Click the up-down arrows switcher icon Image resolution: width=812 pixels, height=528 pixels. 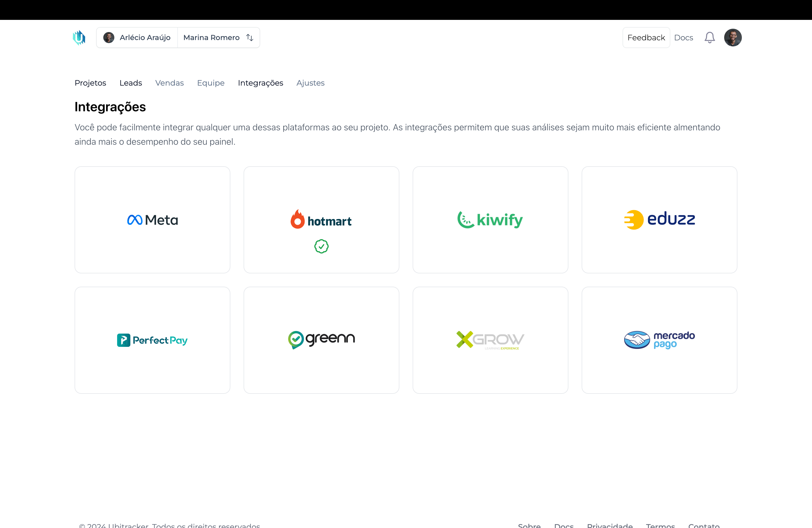(x=250, y=38)
